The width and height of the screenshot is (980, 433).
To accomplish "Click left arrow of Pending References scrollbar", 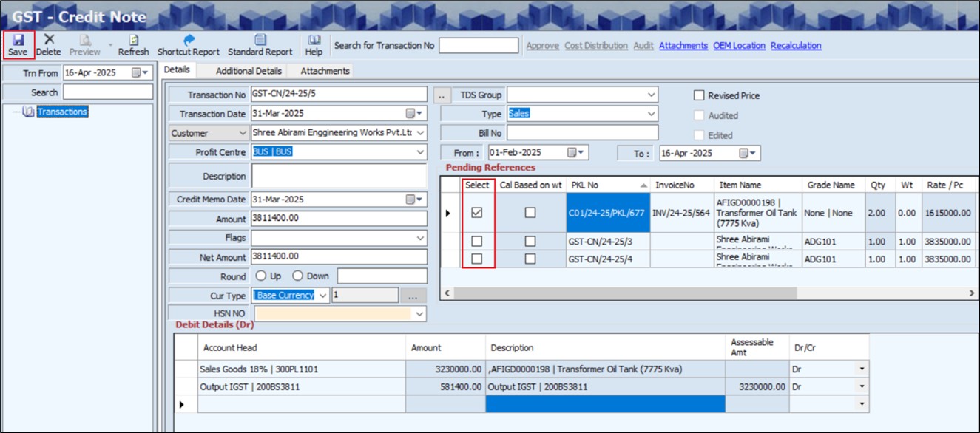I will point(447,293).
